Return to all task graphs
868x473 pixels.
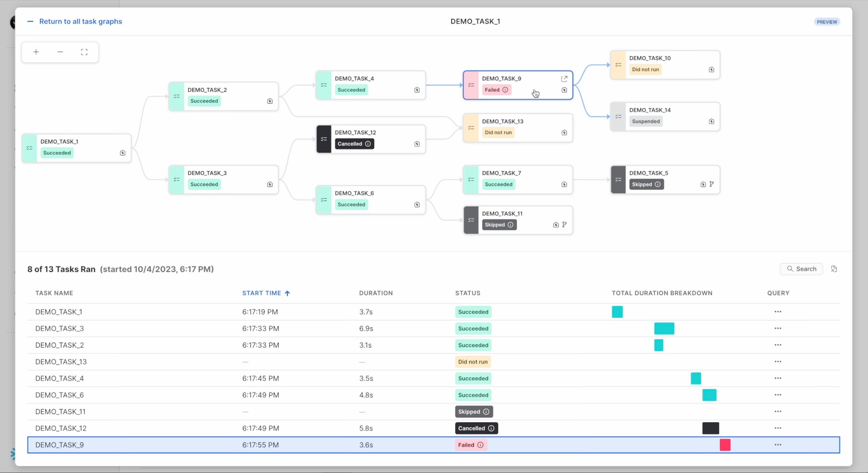click(x=80, y=21)
